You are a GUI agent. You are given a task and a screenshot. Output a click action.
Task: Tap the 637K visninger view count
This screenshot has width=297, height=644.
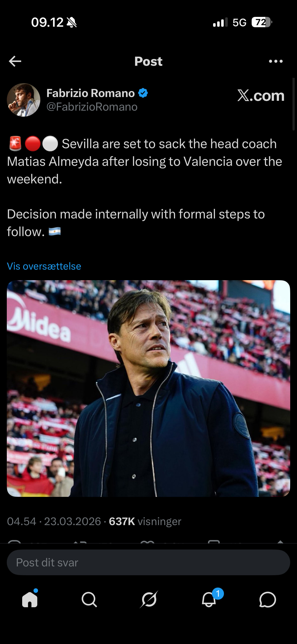pos(145,521)
